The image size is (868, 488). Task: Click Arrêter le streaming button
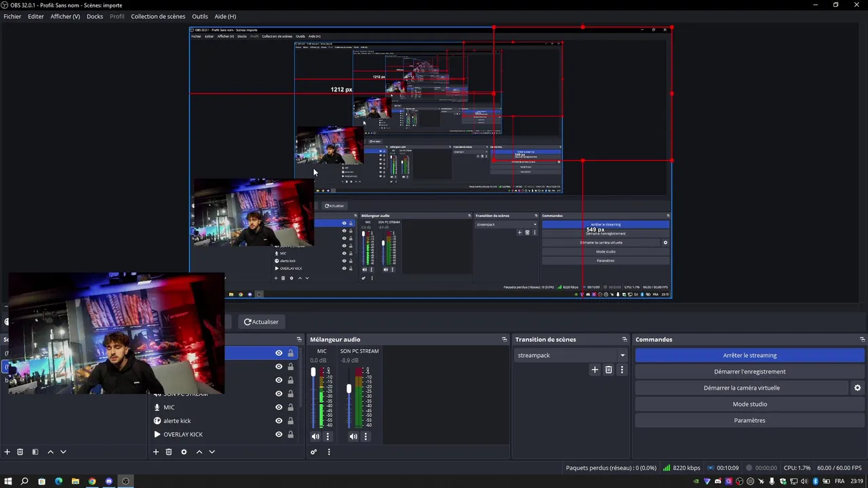749,355
